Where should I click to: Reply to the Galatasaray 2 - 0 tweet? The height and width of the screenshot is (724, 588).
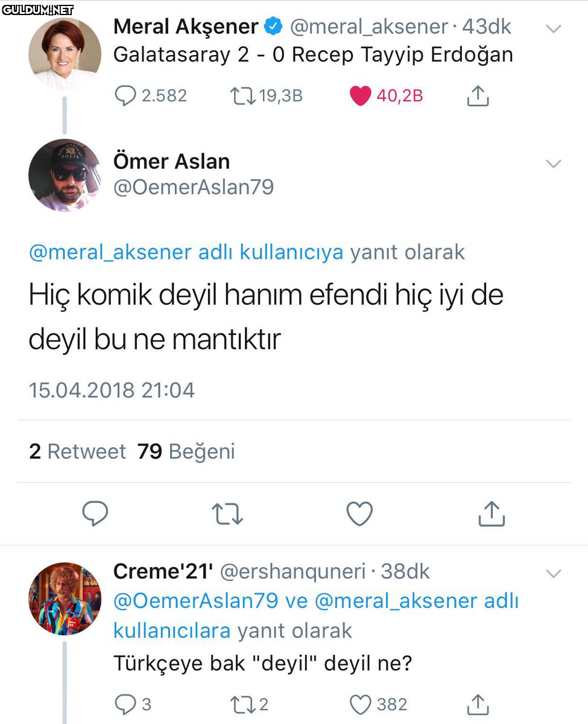coord(125,95)
